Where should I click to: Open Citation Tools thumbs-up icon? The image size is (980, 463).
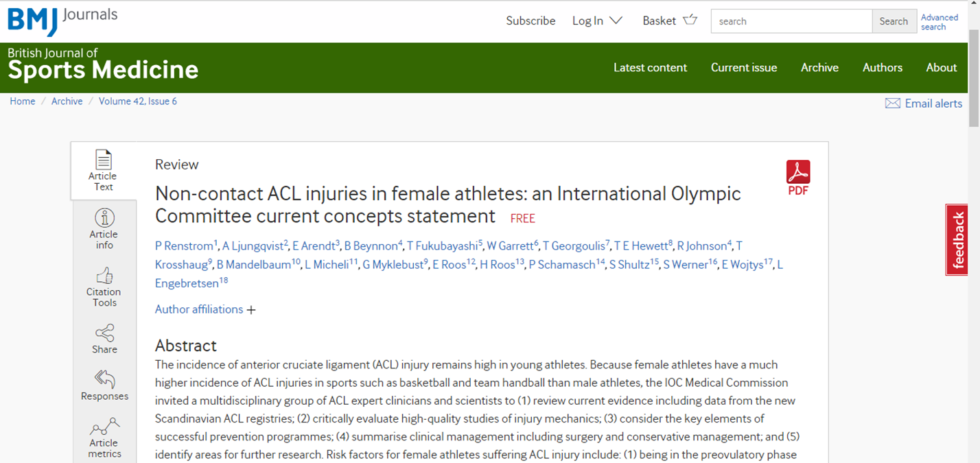pos(104,276)
